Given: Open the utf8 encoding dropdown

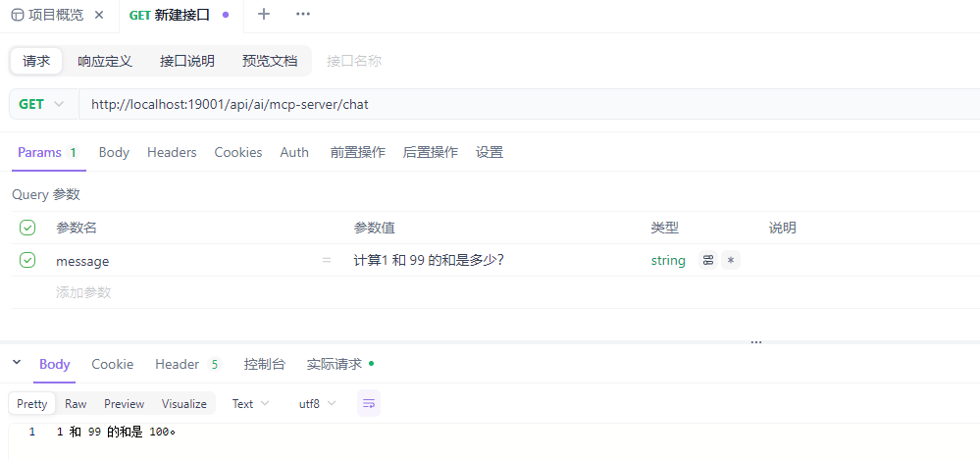Looking at the screenshot, I should 317,404.
